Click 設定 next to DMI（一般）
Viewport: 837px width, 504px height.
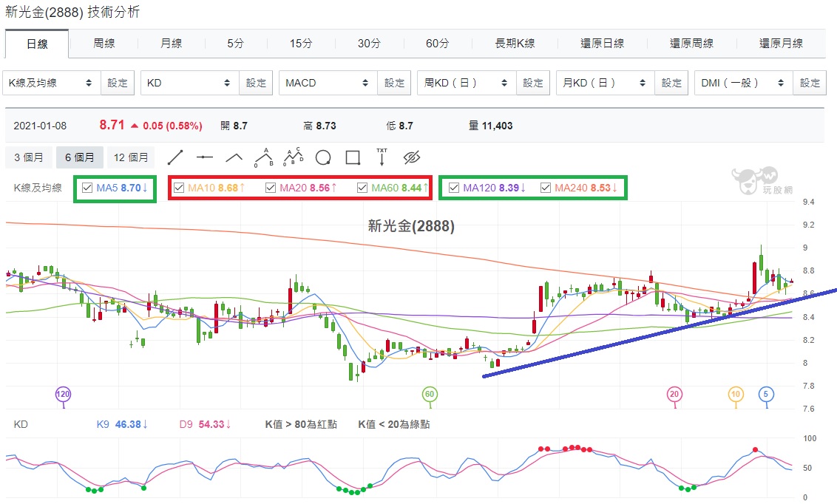[810, 83]
